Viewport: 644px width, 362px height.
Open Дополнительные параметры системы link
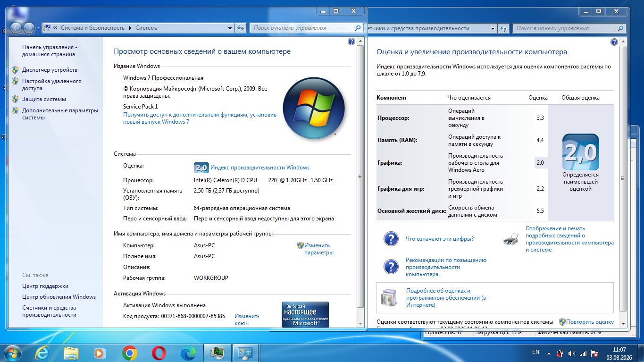[60, 114]
